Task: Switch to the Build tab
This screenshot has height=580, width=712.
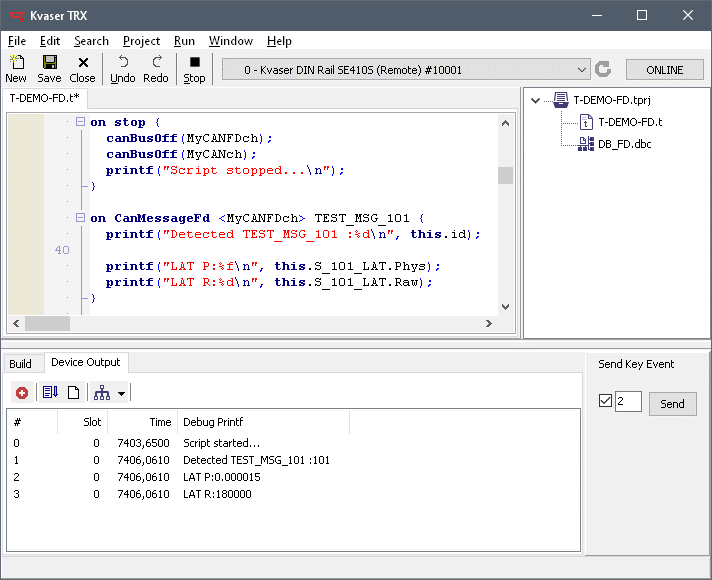Action: [x=20, y=363]
